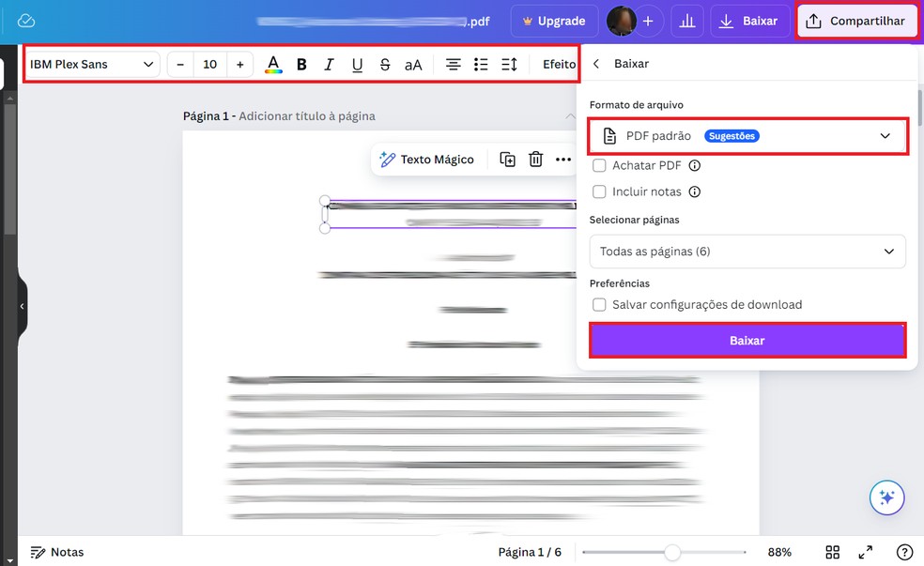Adjust the zoom slider handle

tap(672, 553)
